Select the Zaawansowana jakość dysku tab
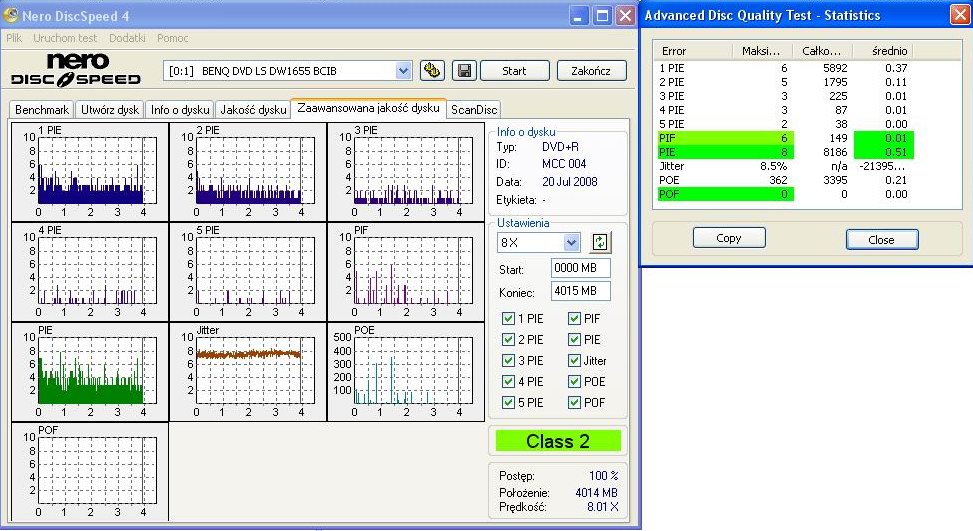The image size is (973, 531). pyautogui.click(x=368, y=108)
